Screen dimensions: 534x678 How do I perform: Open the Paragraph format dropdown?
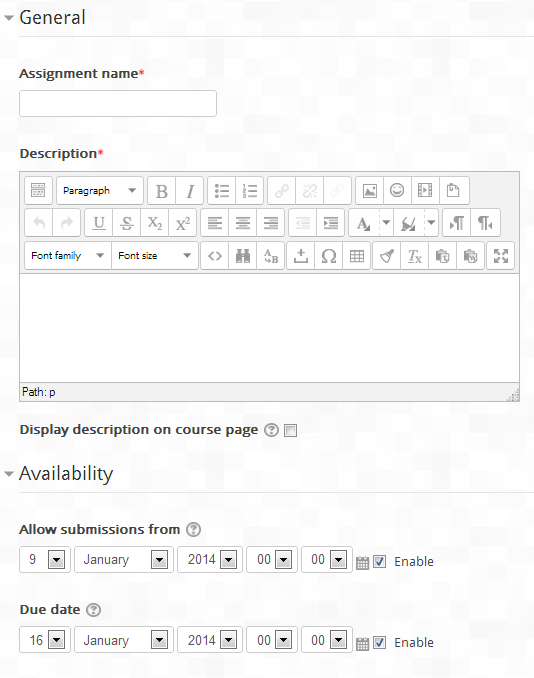pos(100,191)
